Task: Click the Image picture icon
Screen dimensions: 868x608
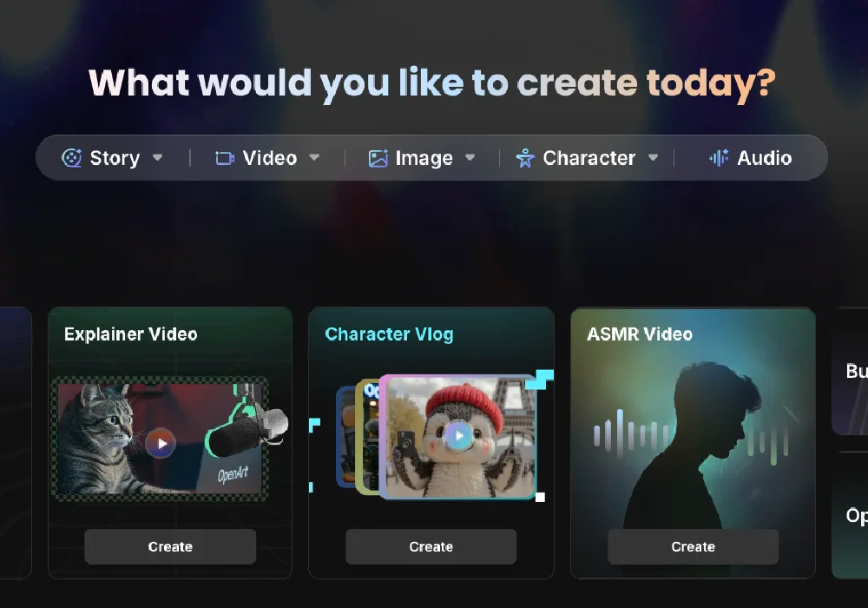Action: 378,158
